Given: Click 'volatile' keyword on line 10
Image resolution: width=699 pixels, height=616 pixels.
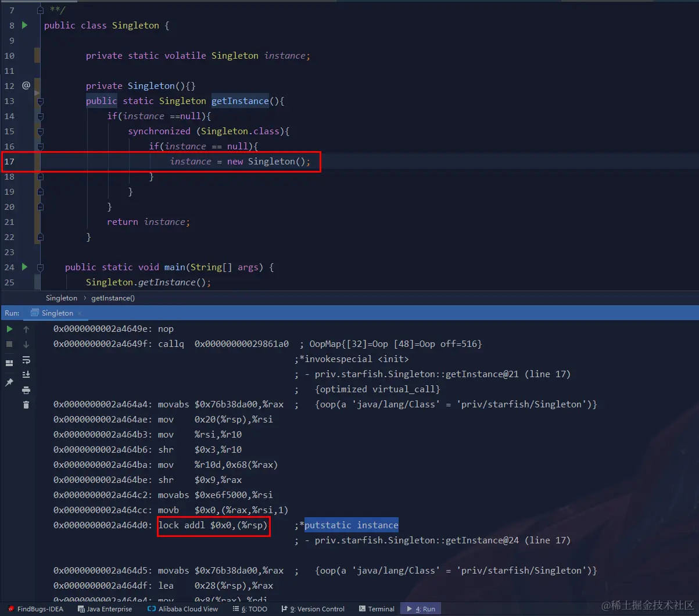Looking at the screenshot, I should 185,56.
